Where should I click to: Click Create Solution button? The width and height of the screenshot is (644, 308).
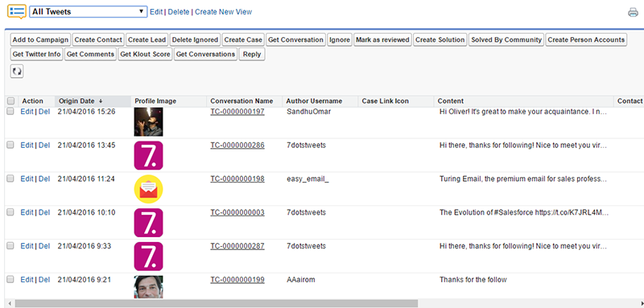pos(440,39)
